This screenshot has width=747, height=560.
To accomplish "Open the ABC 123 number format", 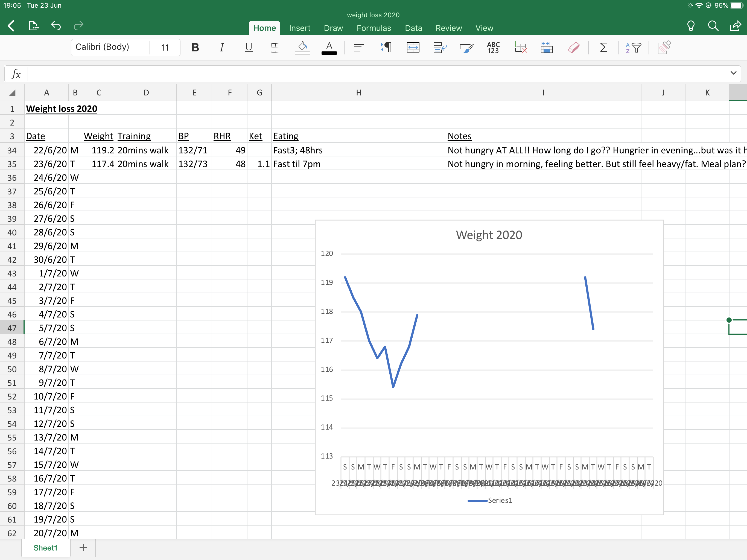I will click(493, 48).
